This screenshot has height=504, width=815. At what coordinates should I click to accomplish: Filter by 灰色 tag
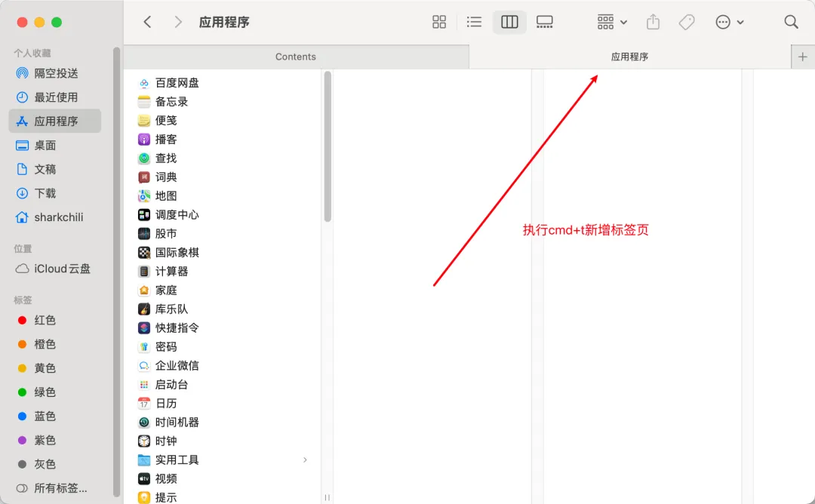[x=55, y=464]
